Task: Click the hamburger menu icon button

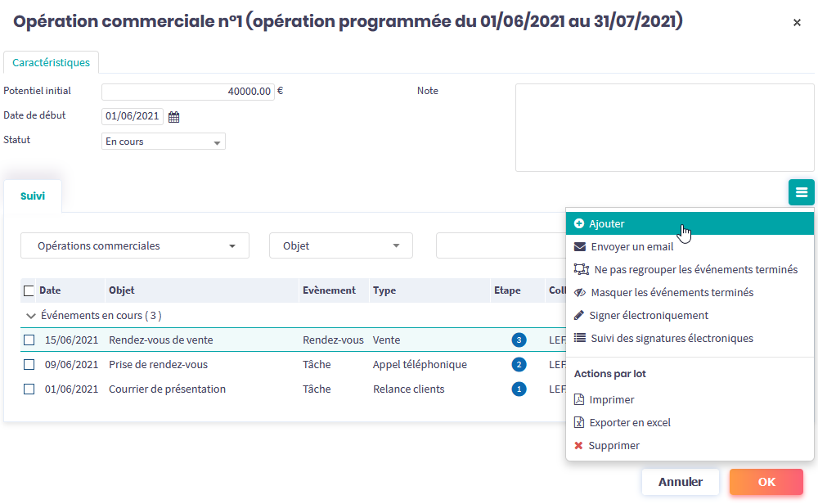Action: tap(801, 192)
